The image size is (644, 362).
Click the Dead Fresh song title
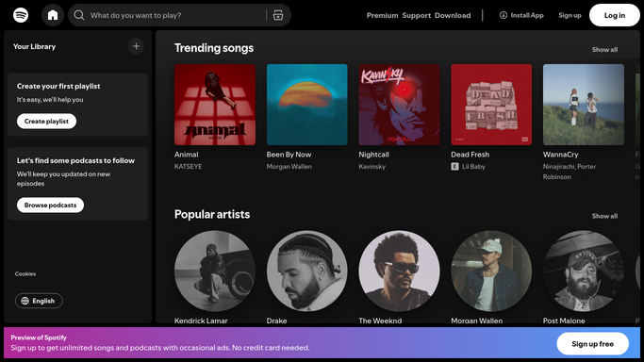[x=471, y=155]
